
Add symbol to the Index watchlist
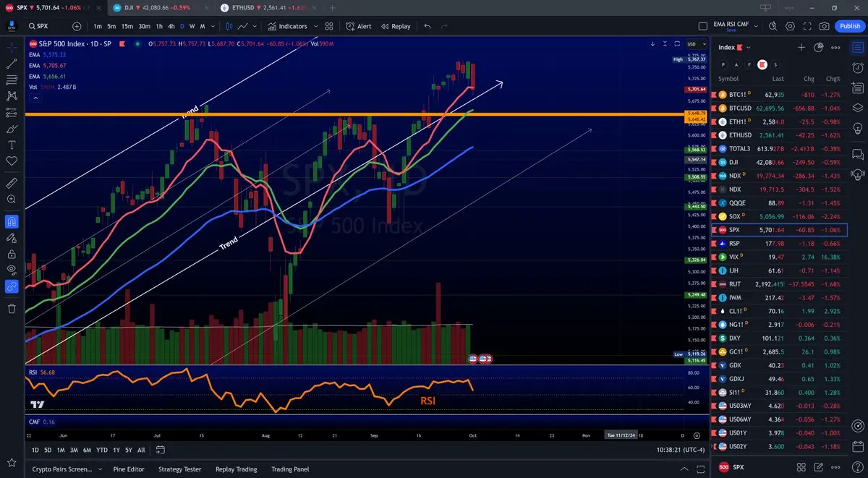(801, 47)
